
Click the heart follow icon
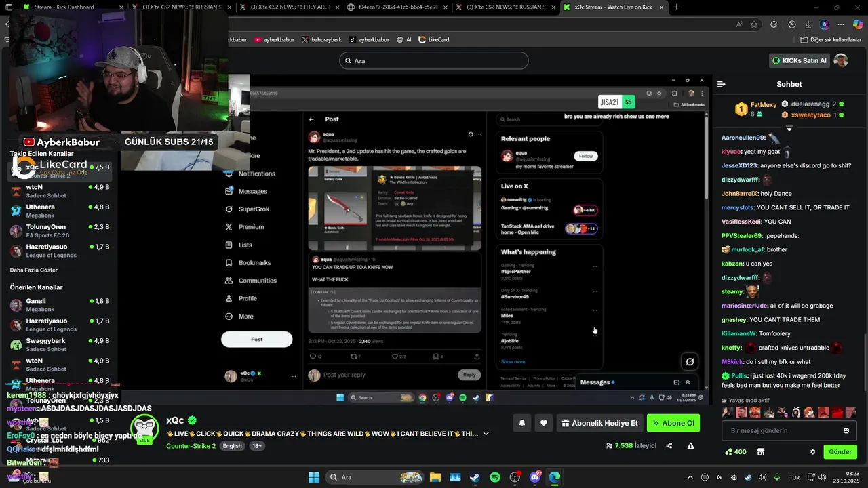(544, 423)
